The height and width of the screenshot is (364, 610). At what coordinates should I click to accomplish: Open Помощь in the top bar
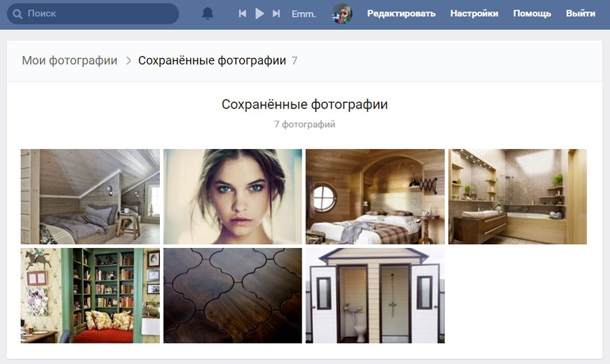click(x=532, y=14)
